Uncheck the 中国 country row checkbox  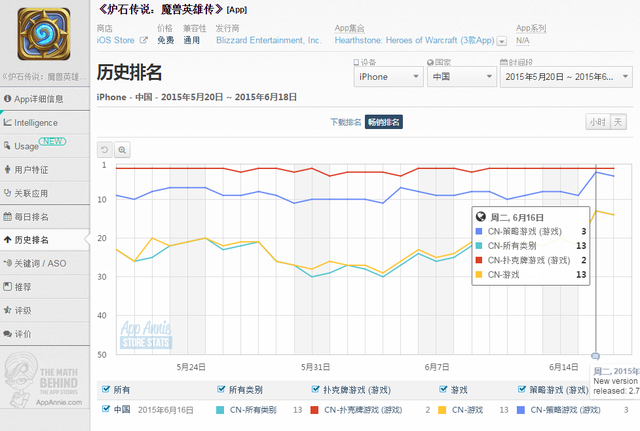(107, 409)
